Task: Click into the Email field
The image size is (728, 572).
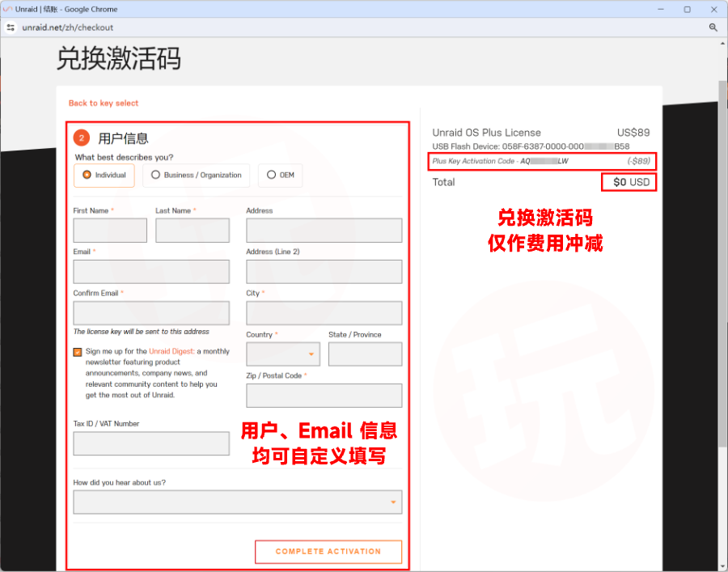Action: [x=151, y=272]
